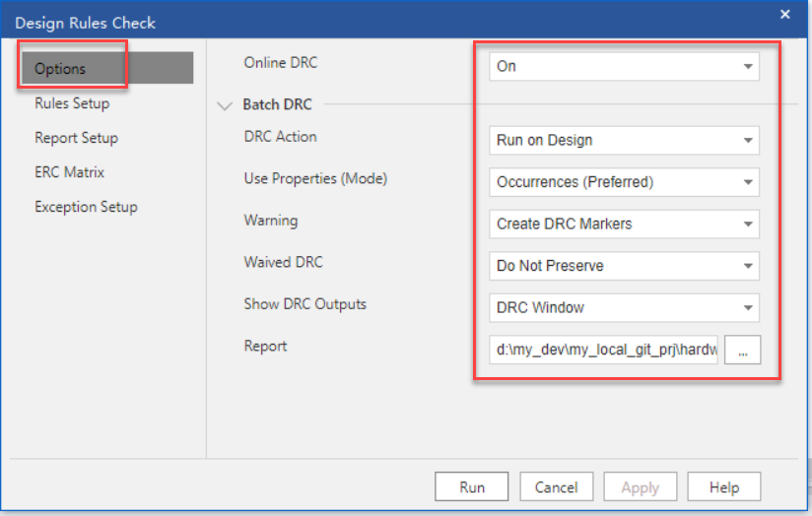Close the Design Rules Check dialog

click(x=785, y=15)
